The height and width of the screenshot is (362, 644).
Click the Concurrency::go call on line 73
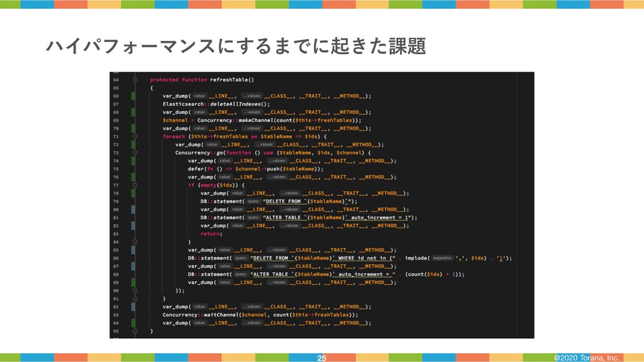click(x=199, y=153)
